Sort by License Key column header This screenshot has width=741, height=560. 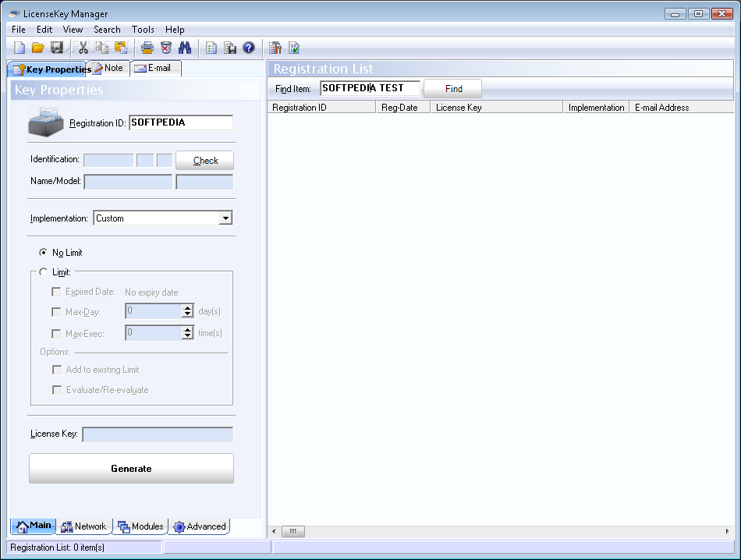496,108
